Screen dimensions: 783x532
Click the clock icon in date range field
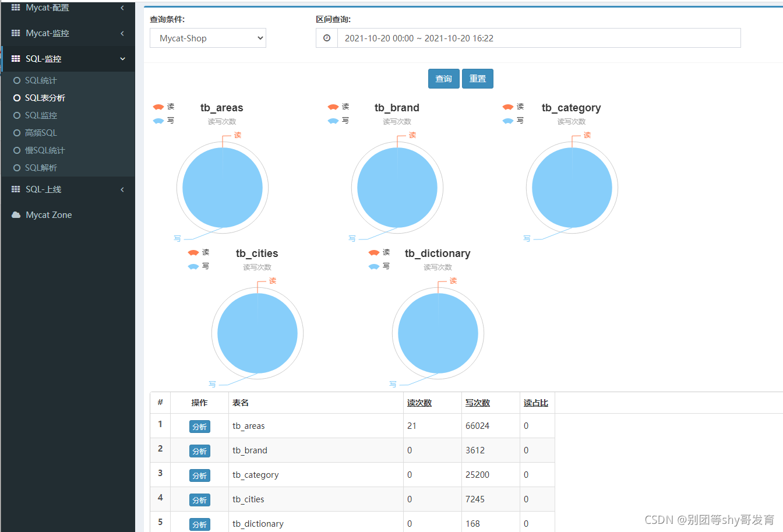[x=327, y=38]
